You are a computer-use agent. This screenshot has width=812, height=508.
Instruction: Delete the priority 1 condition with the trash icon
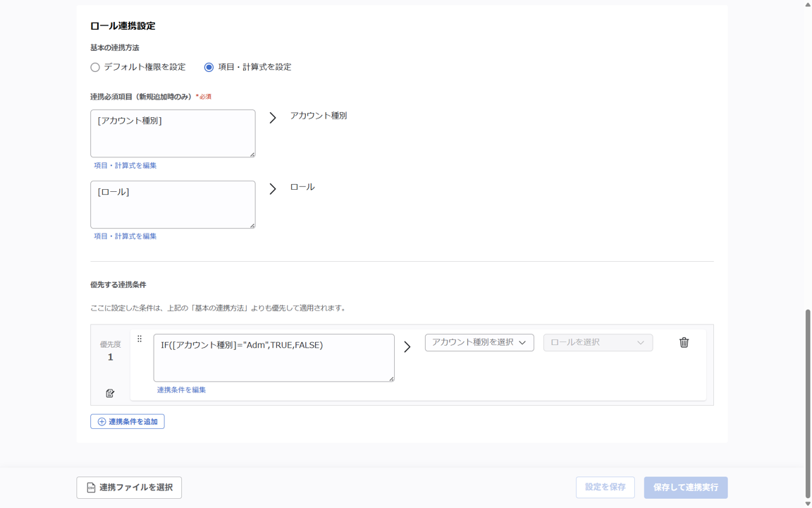(684, 343)
